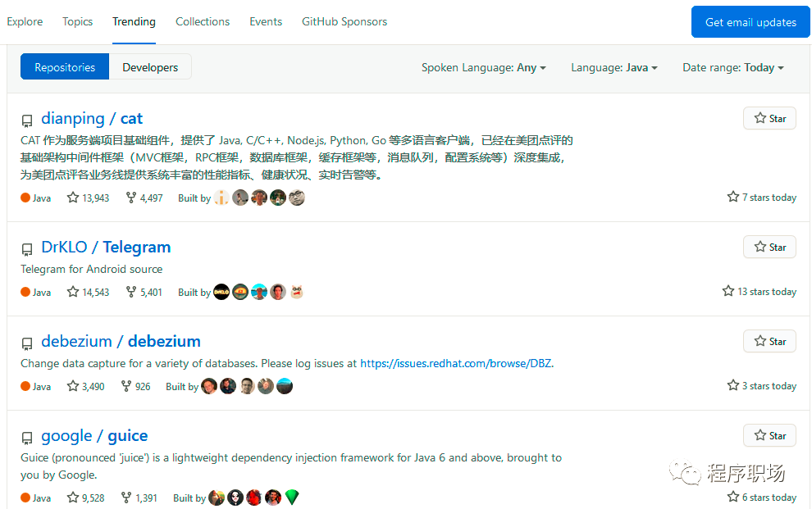Open the Telegram repository name link
This screenshot has width=812, height=509.
click(x=137, y=248)
